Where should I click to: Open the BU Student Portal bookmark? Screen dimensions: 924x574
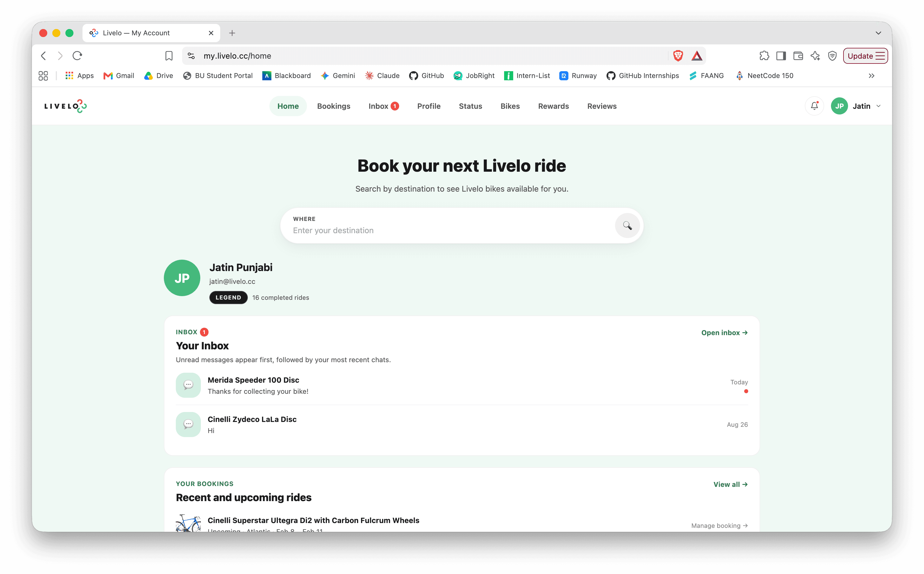click(x=218, y=75)
